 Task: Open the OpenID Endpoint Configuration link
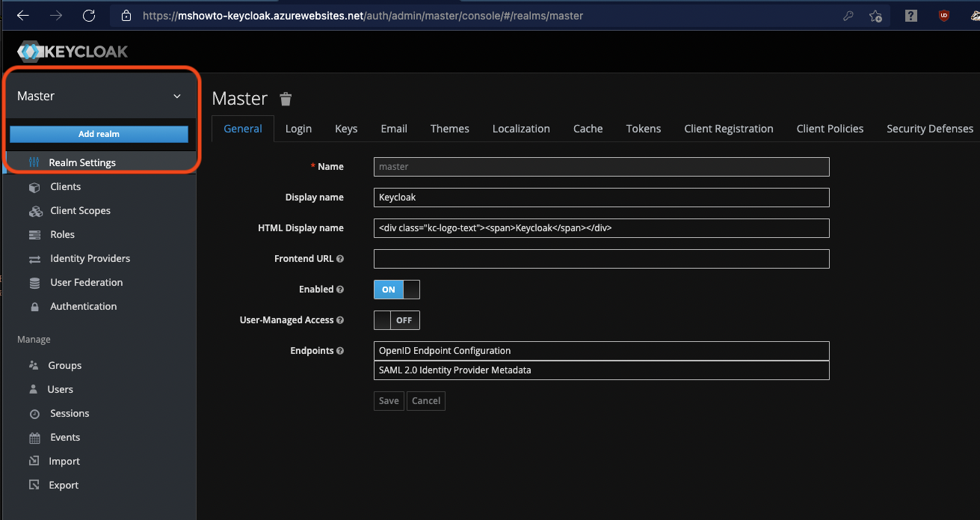pos(602,351)
